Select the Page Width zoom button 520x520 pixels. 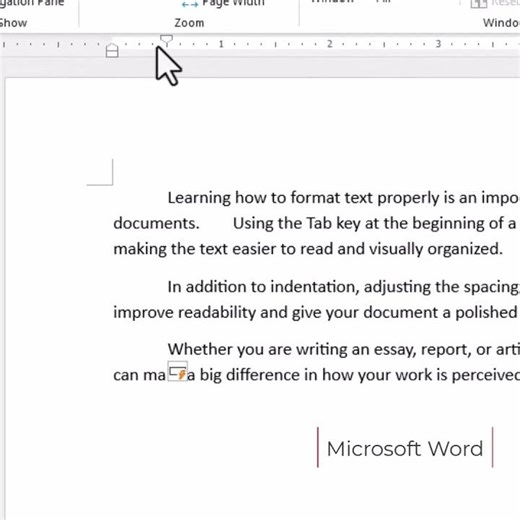click(x=223, y=3)
